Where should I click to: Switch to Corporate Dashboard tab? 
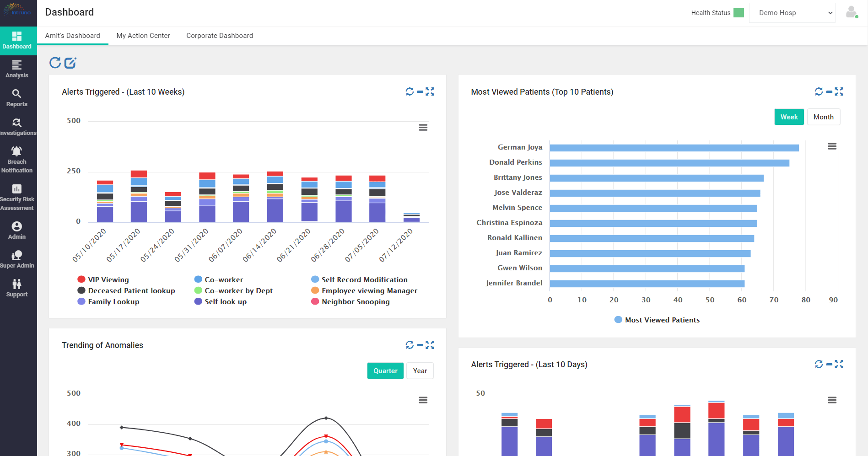[220, 36]
